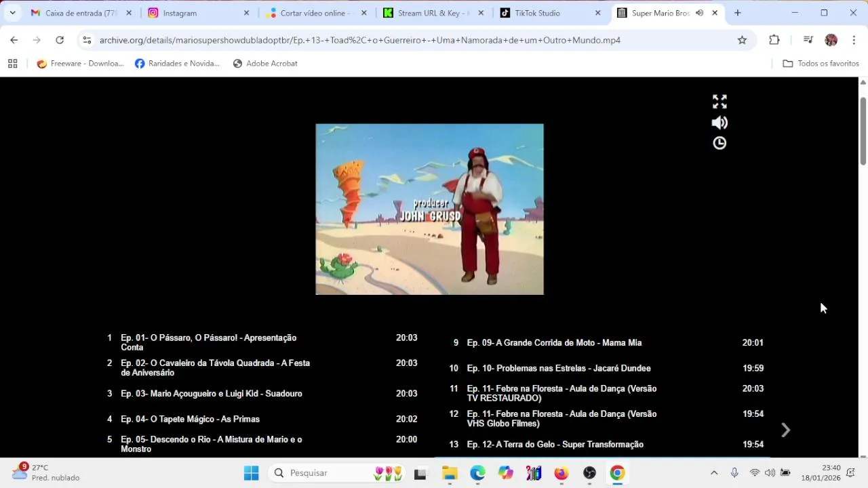Switch to the Caixa de entrada Gmail tab
Image resolution: width=868 pixels, height=488 pixels.
tap(81, 13)
